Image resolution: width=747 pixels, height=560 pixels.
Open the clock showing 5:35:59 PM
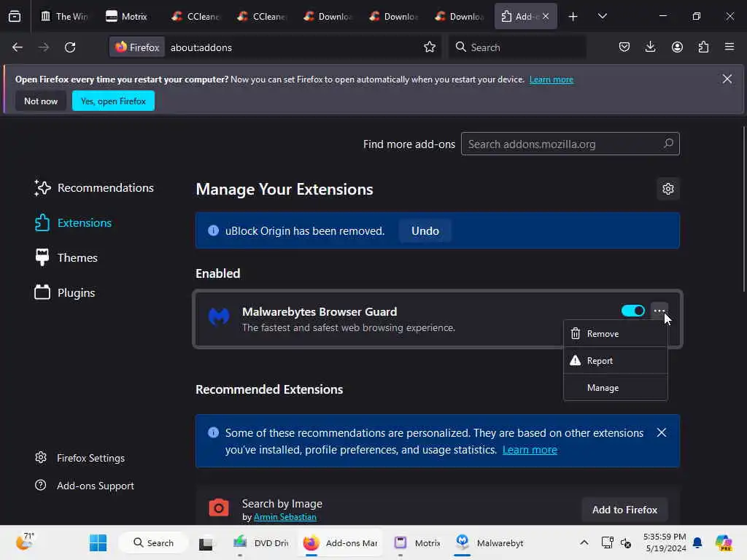click(665, 542)
